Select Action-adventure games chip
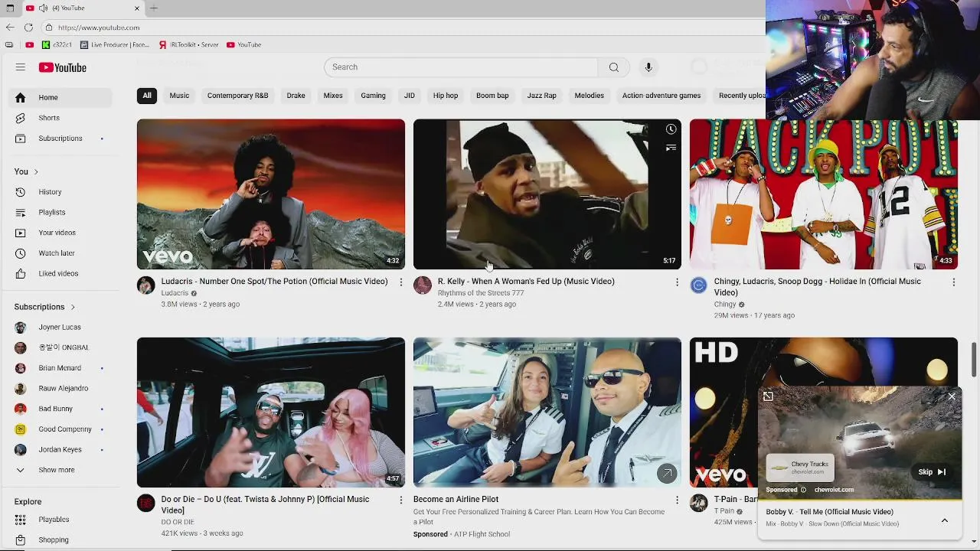 [661, 96]
